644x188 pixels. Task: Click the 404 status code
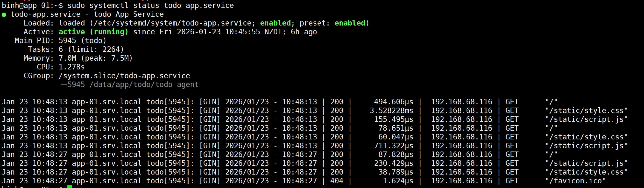tap(337, 181)
